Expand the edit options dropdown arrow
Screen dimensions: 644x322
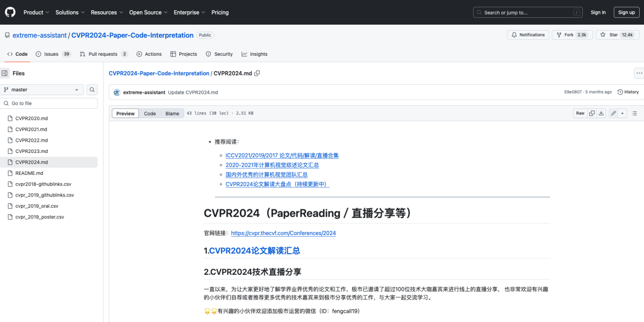pyautogui.click(x=623, y=113)
